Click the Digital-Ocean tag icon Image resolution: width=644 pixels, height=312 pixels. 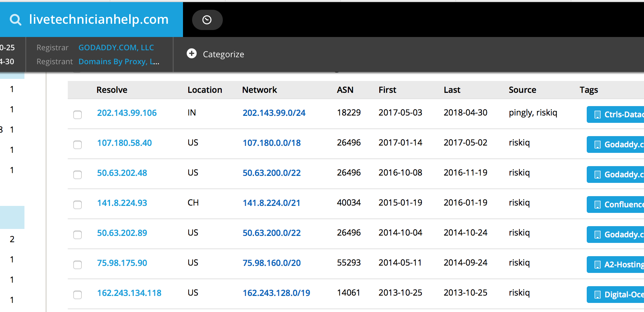pyautogui.click(x=598, y=295)
